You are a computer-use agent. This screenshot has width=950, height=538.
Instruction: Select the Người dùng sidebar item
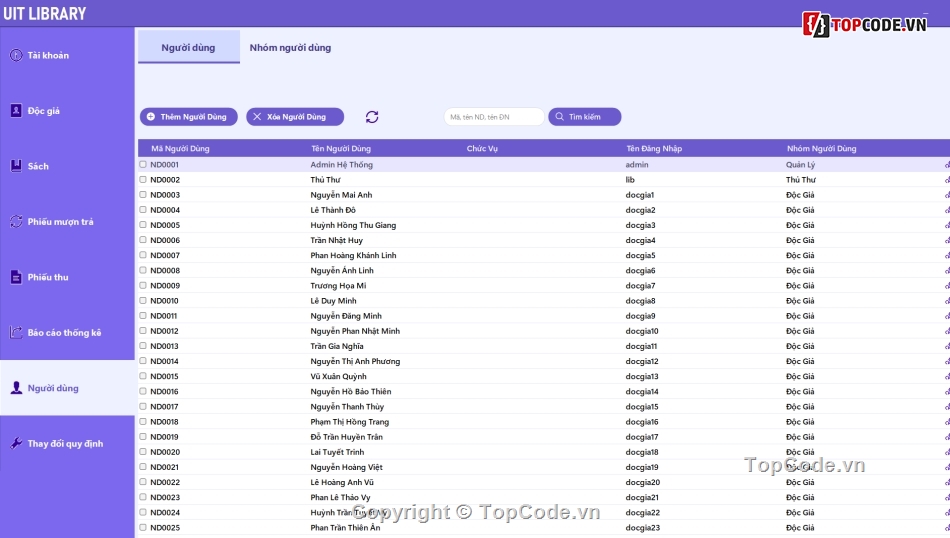pos(53,388)
